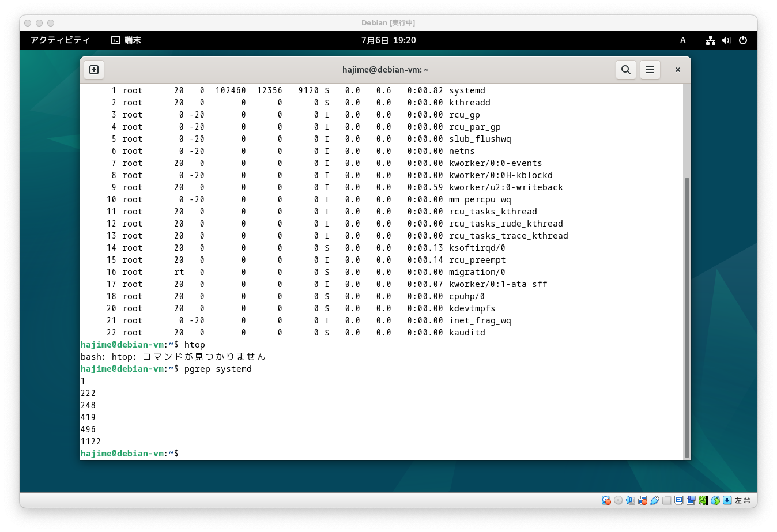This screenshot has width=777, height=532.
Task: Click the typed "pgrep systemd" command
Action: point(218,369)
